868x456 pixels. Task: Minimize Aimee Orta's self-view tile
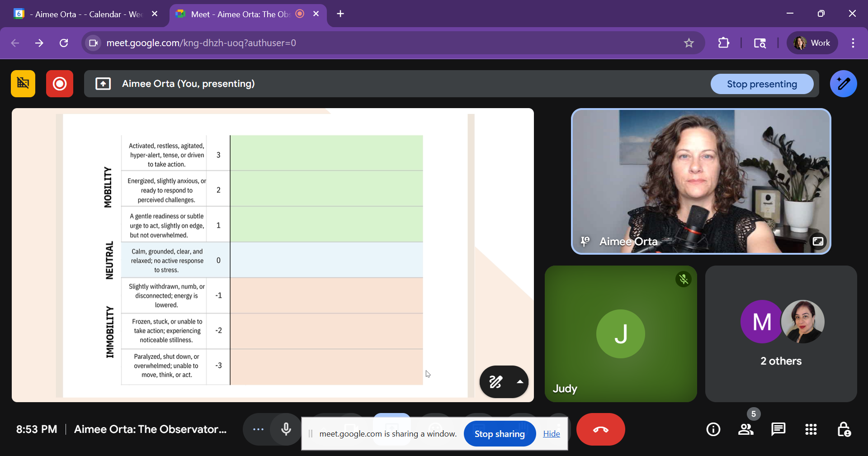click(x=818, y=241)
